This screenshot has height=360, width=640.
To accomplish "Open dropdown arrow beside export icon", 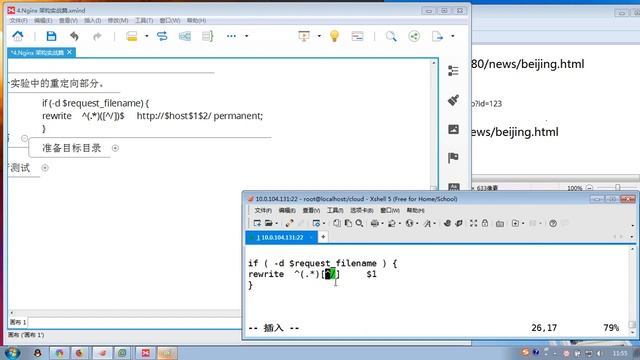I will coord(453,36).
